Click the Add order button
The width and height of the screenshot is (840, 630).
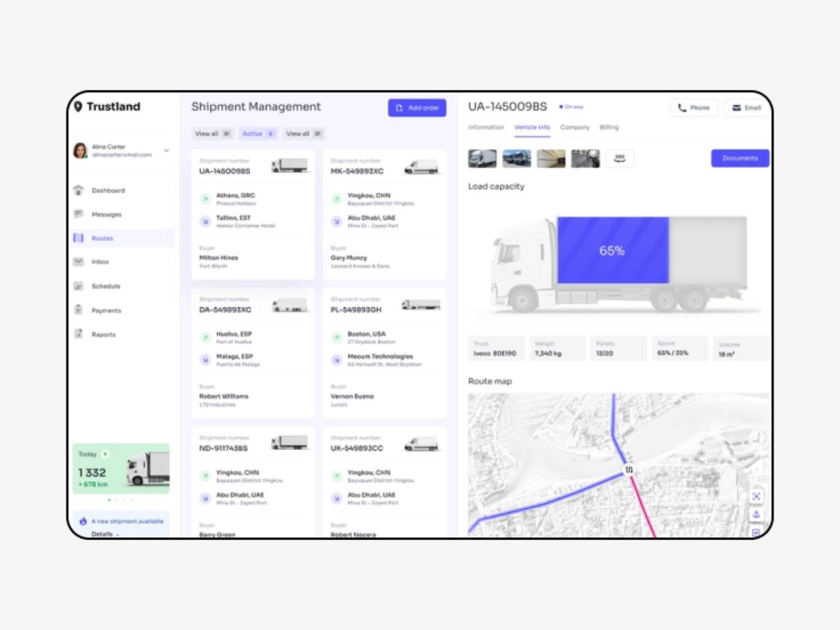[417, 108]
